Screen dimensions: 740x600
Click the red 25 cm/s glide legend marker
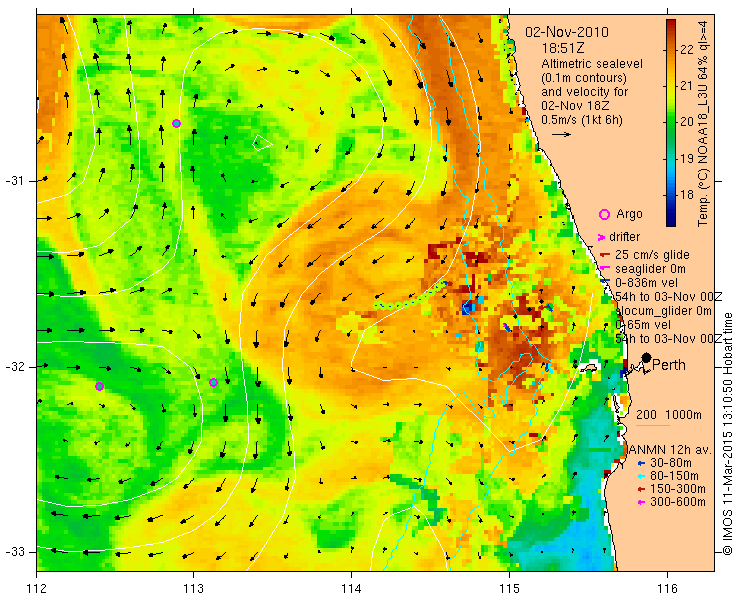click(x=605, y=255)
